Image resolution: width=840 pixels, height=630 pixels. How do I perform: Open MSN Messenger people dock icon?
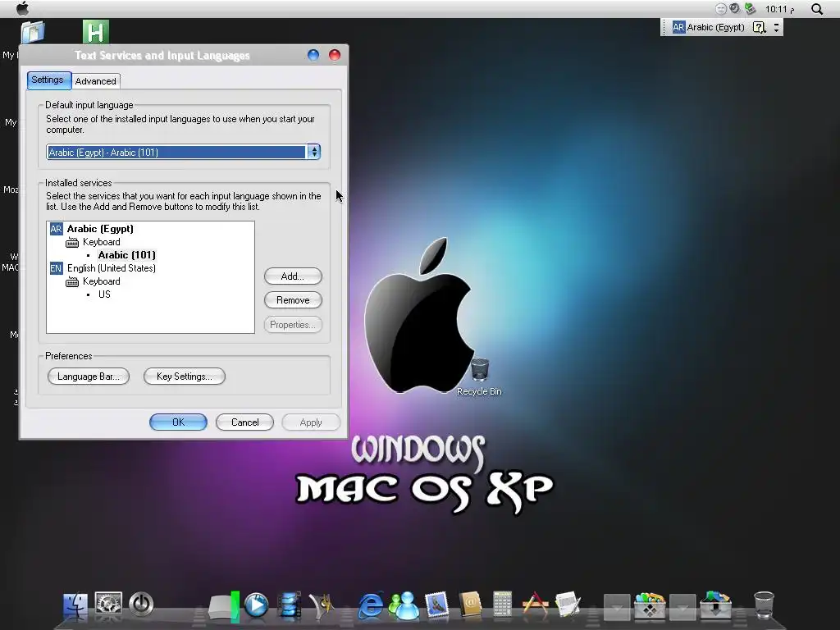[404, 606]
